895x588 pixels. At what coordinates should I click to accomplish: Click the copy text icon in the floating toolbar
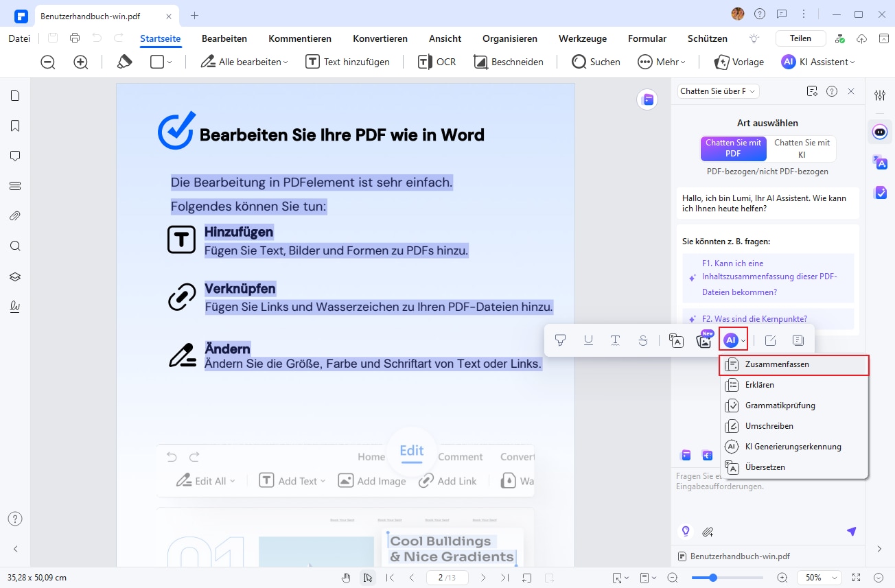click(x=798, y=340)
